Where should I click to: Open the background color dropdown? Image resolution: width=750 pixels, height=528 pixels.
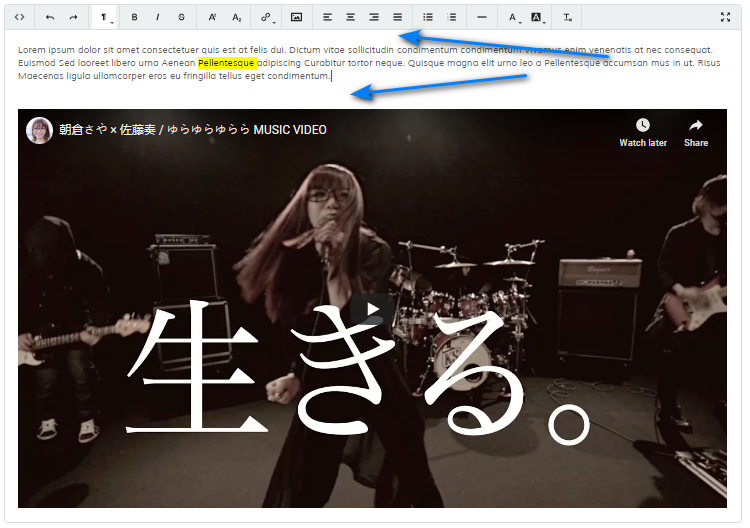pos(538,17)
